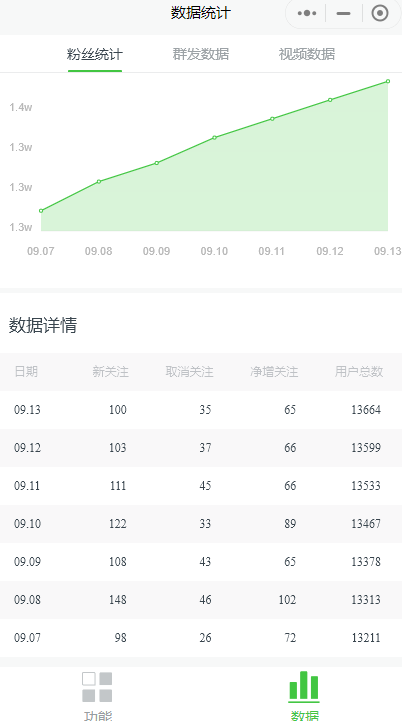Switch to 视频数据 tab
402x721 pixels.
[307, 54]
